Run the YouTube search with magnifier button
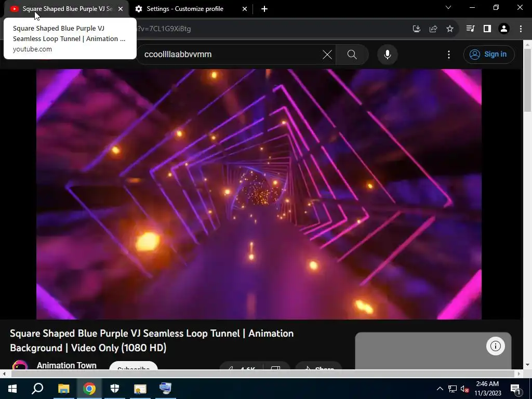The height and width of the screenshot is (399, 532). tap(352, 54)
